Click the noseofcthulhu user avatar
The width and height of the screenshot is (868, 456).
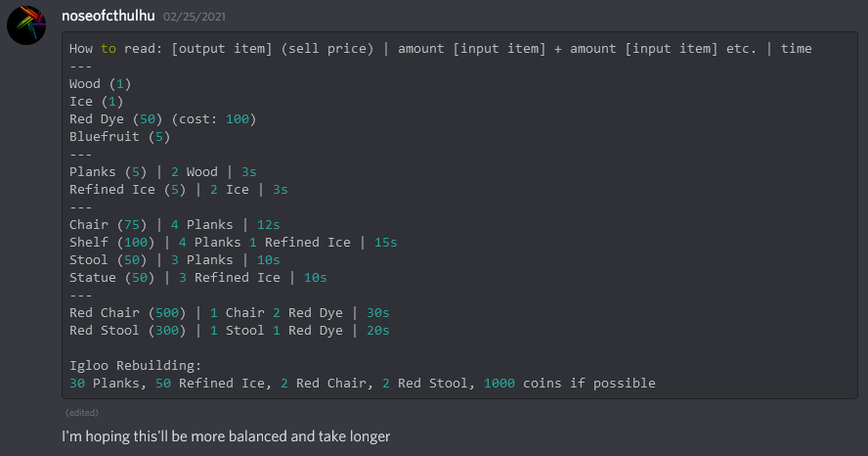[26, 24]
